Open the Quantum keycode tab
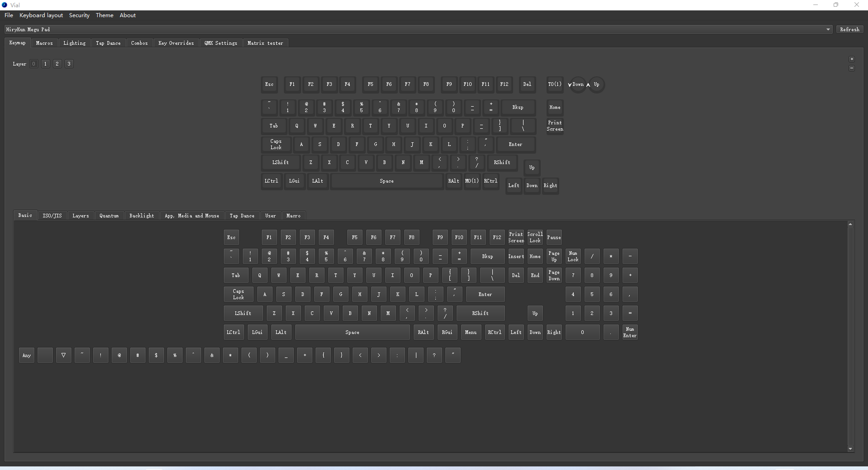868x470 pixels. (x=109, y=216)
